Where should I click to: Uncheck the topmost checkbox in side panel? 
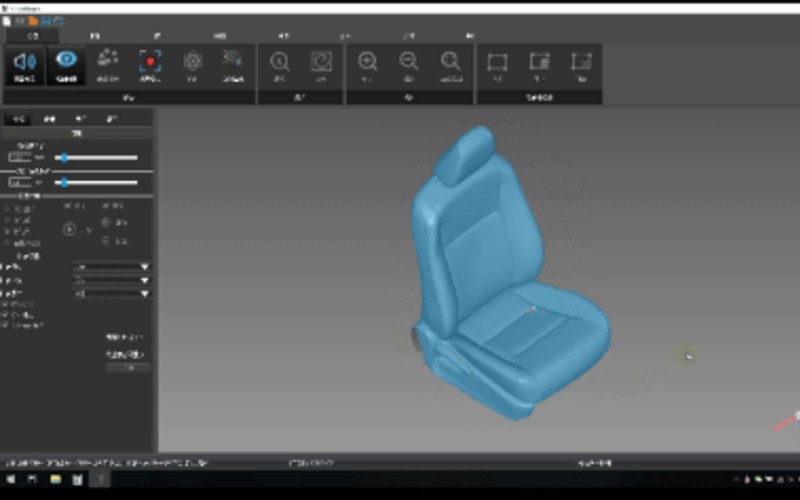point(5,304)
